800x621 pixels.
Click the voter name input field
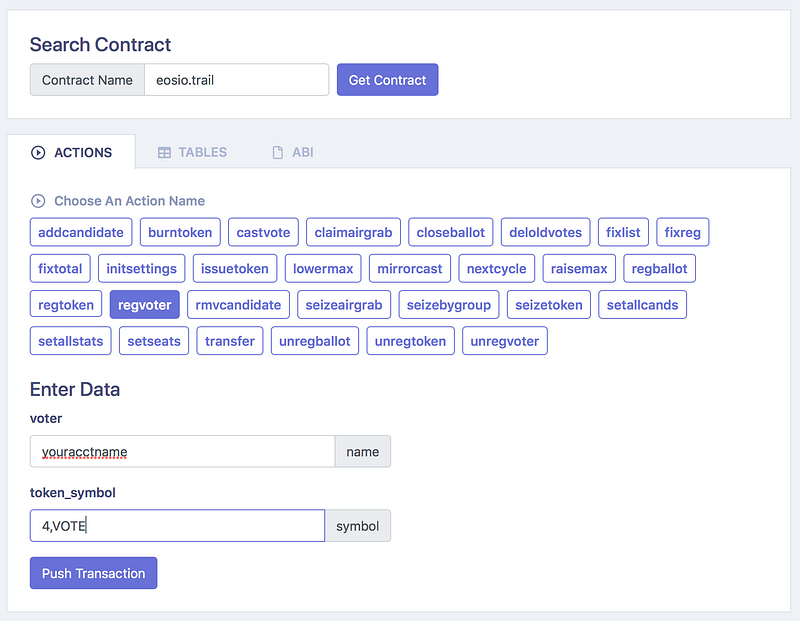coord(182,451)
